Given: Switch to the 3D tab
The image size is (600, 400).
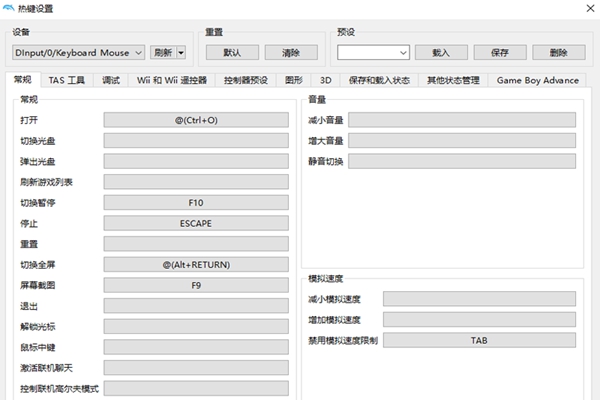Looking at the screenshot, I should pyautogui.click(x=326, y=80).
